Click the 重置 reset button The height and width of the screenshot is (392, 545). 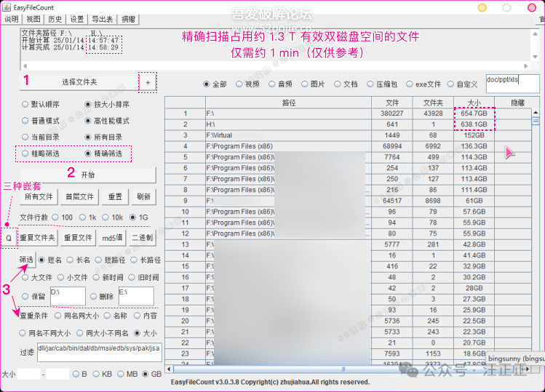(x=115, y=196)
